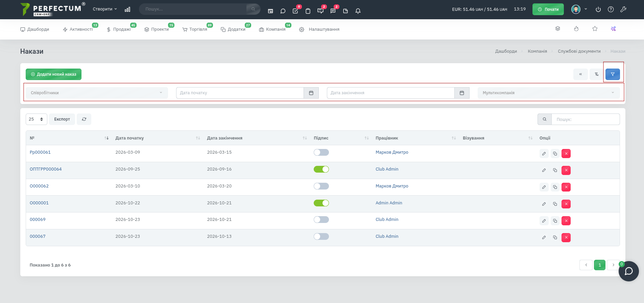The image size is (644, 303).
Task: Expand the Мультикомпанія dropdown filter
Action: coord(549,93)
